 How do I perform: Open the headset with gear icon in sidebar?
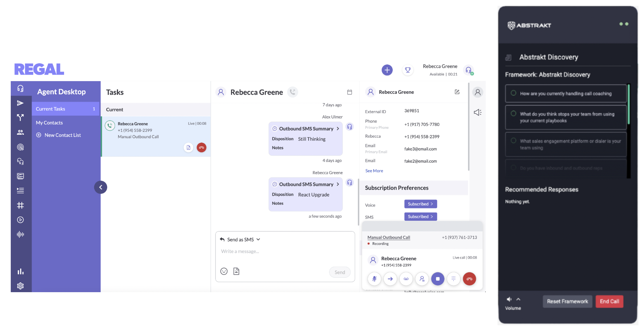(20, 162)
